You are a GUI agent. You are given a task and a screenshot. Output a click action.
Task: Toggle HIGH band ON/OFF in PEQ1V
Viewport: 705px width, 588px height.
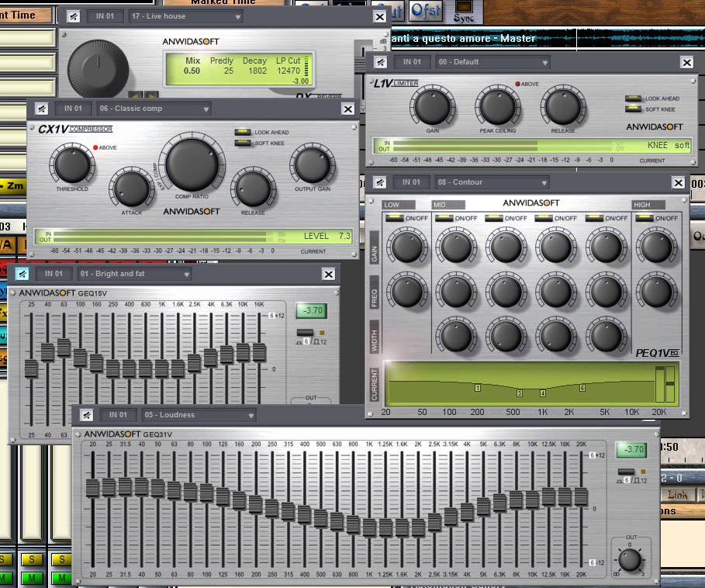[x=644, y=218]
